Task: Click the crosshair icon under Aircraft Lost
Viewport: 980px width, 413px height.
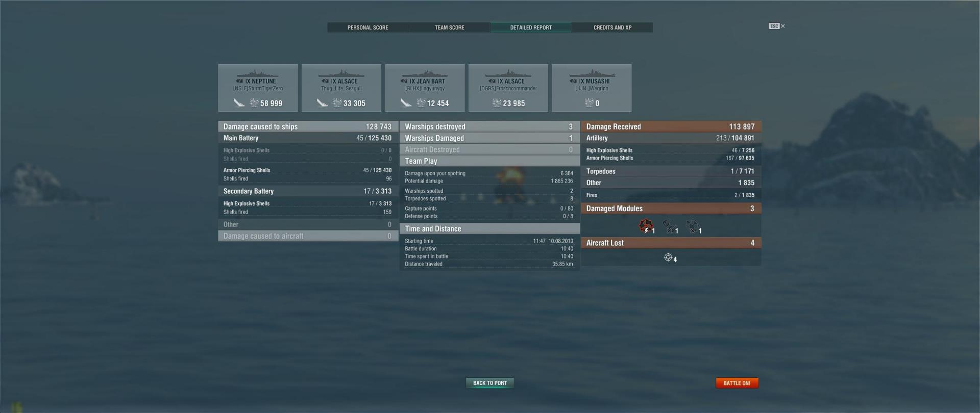Action: [x=668, y=257]
